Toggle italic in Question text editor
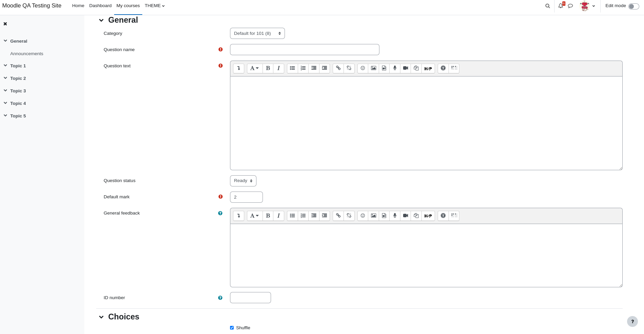This screenshot has width=644, height=334. pos(278,68)
